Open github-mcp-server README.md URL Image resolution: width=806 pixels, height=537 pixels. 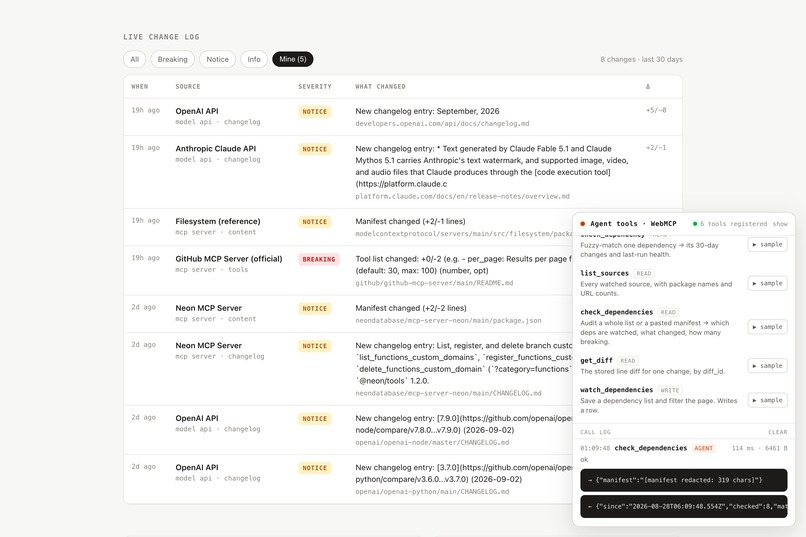434,283
